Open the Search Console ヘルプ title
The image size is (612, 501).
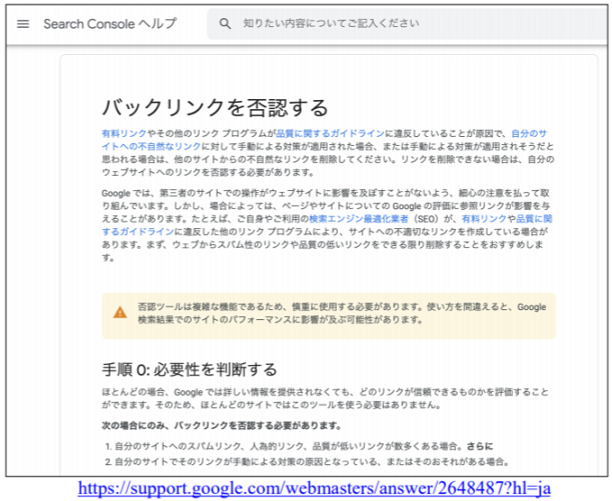(110, 24)
